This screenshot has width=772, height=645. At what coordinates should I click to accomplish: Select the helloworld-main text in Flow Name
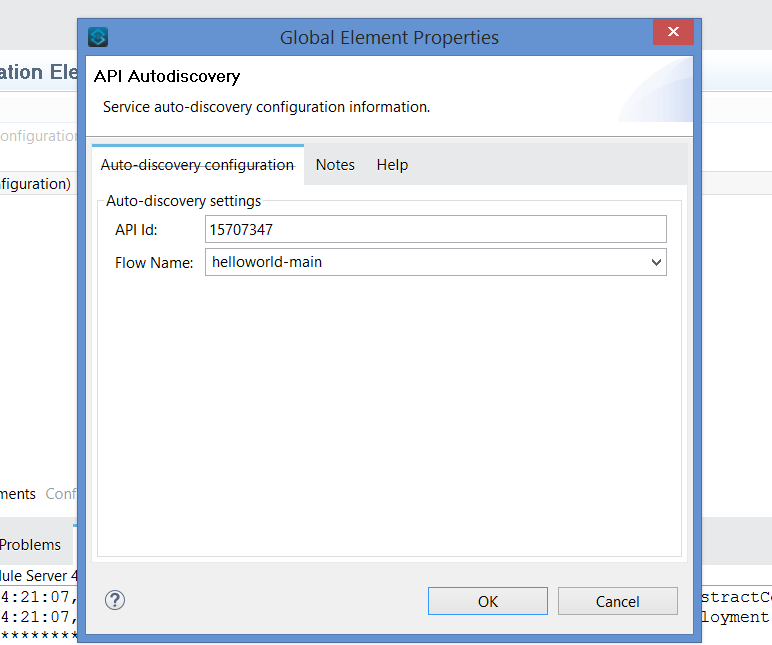coord(267,262)
